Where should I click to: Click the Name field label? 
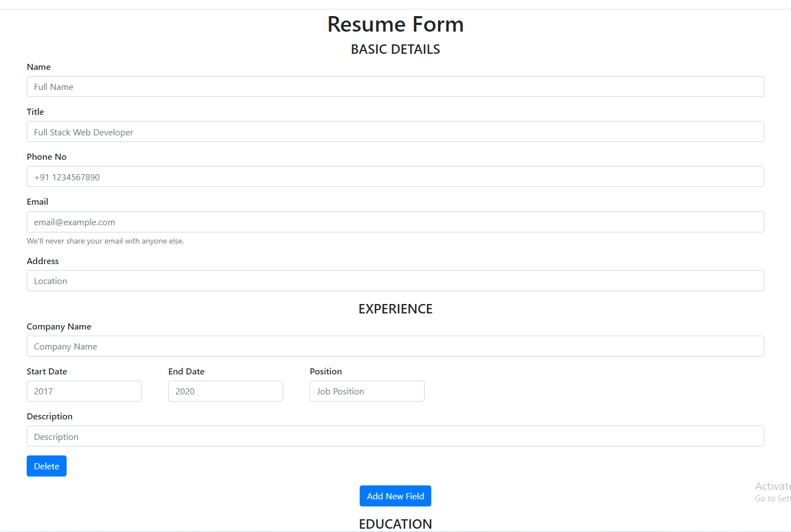pyautogui.click(x=38, y=67)
